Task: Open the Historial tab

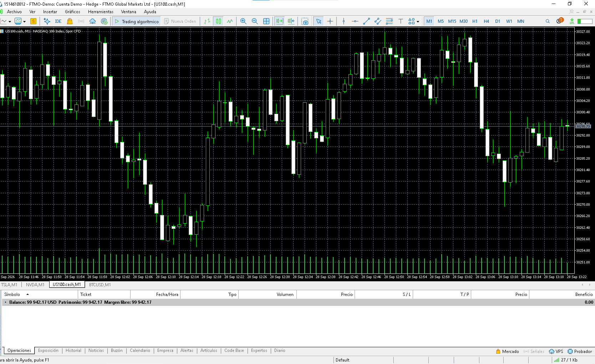Action: point(73,350)
